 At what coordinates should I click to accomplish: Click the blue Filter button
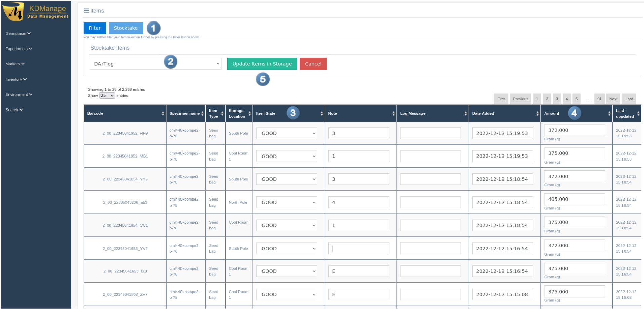point(94,28)
